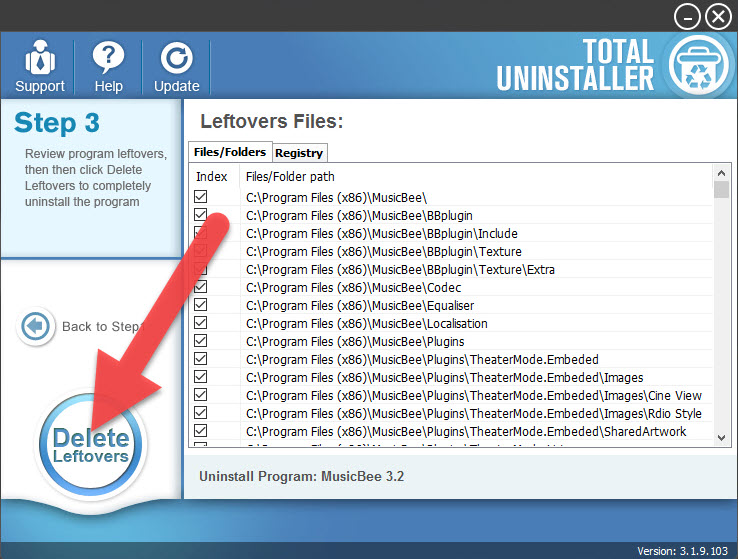This screenshot has width=738, height=559.
Task: Select the path ending in MusicBee\Equaliser
Action: point(360,305)
